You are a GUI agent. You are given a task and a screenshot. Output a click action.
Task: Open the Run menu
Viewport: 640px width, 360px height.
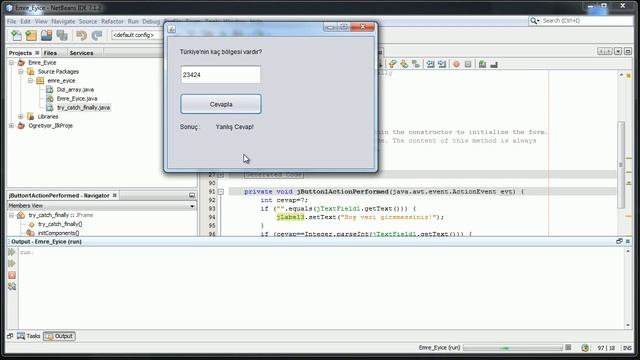click(133, 21)
